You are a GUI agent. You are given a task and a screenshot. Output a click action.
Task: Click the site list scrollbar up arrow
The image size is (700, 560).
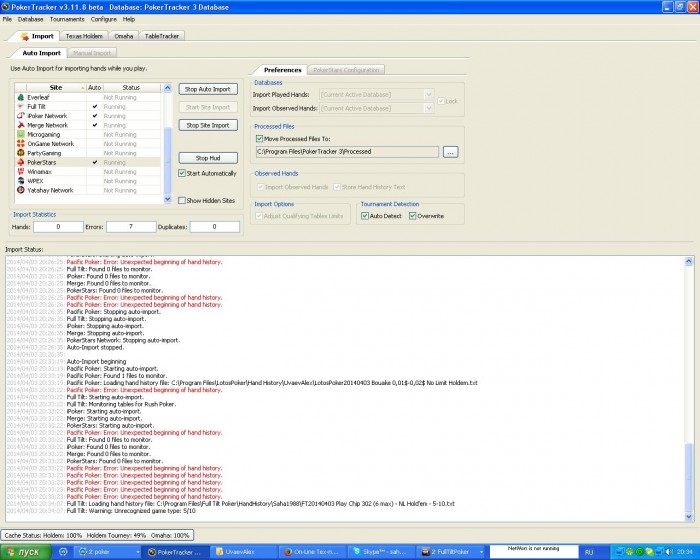tap(168, 88)
